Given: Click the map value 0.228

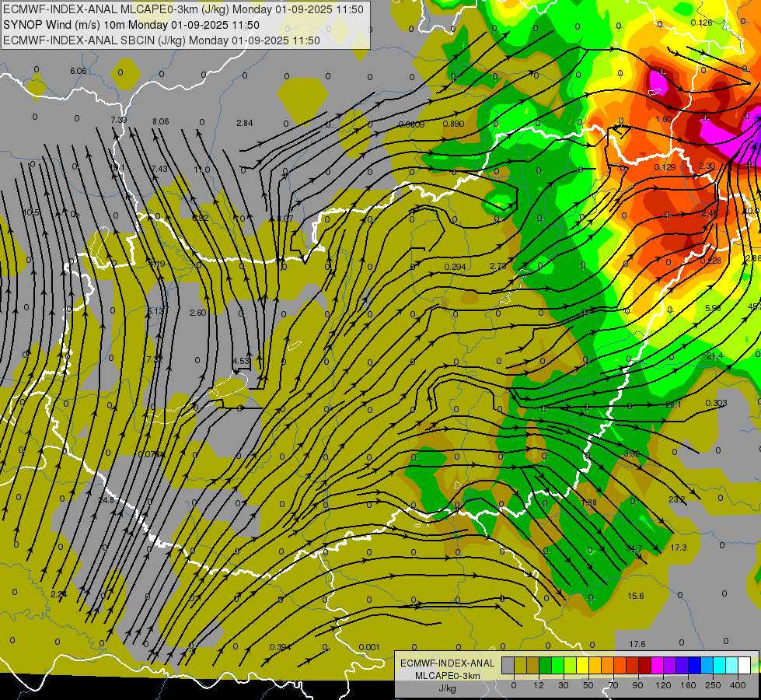Looking at the screenshot, I should (710, 261).
